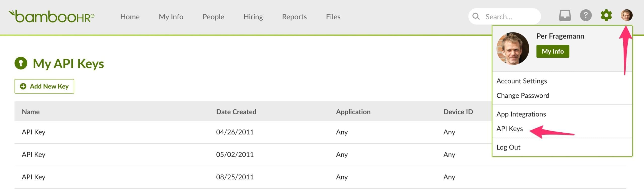
Task: Click the date 08/25/2011
Action: 235,177
